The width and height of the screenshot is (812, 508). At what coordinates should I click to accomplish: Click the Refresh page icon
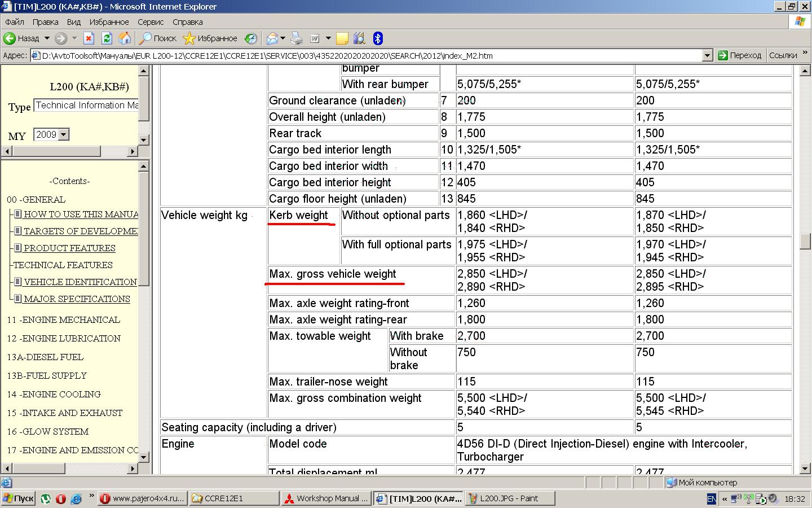(107, 38)
